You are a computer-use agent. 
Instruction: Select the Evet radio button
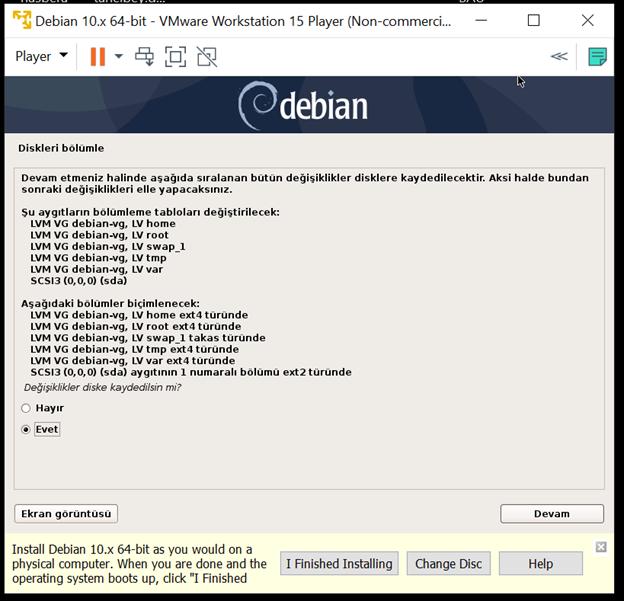coord(26,429)
